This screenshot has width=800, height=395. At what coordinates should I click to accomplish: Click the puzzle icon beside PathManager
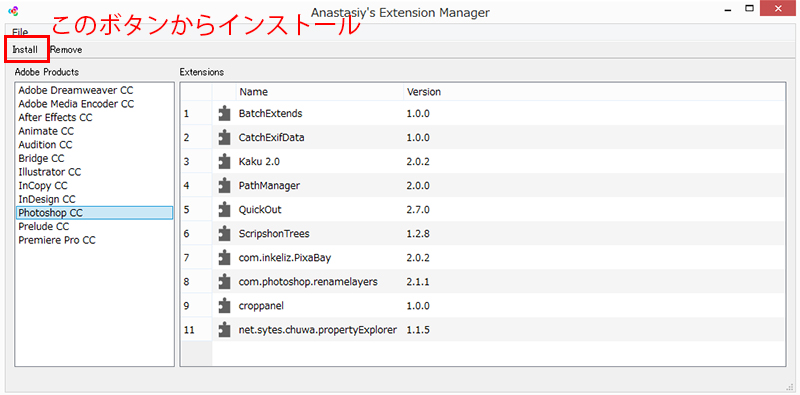click(224, 186)
